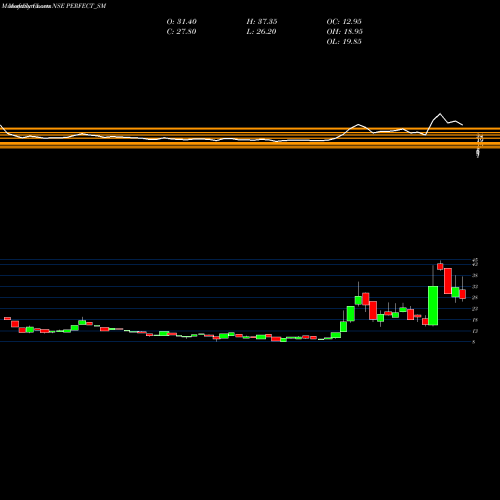Click the 'OC: 12.95' value
Image resolution: width=500 pixels, height=500 pixels.
click(344, 22)
